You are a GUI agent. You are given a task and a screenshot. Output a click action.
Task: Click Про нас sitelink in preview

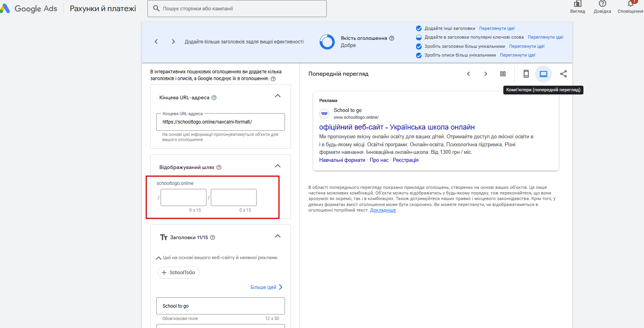coord(379,160)
